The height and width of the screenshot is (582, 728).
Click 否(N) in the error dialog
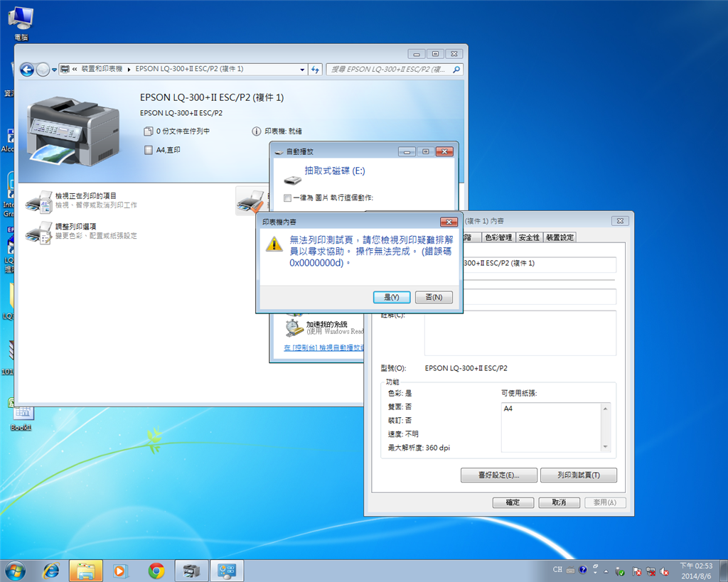434,297
